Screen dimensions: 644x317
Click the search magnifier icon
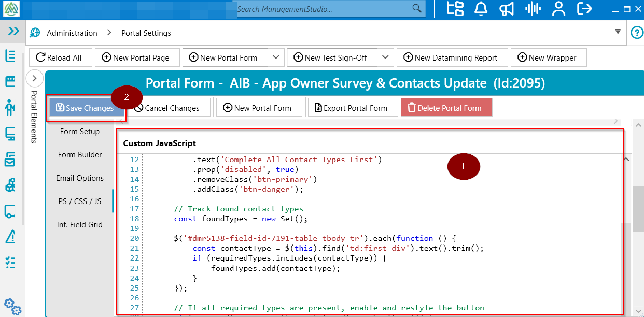(417, 9)
